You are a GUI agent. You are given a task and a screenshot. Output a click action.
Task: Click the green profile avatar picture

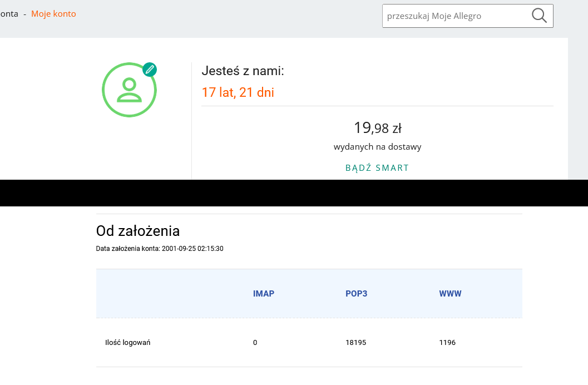[x=129, y=90]
